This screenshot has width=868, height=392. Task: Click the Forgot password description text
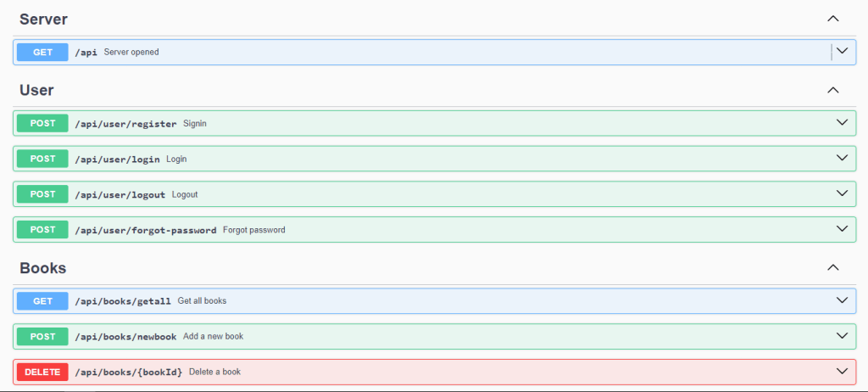(254, 229)
